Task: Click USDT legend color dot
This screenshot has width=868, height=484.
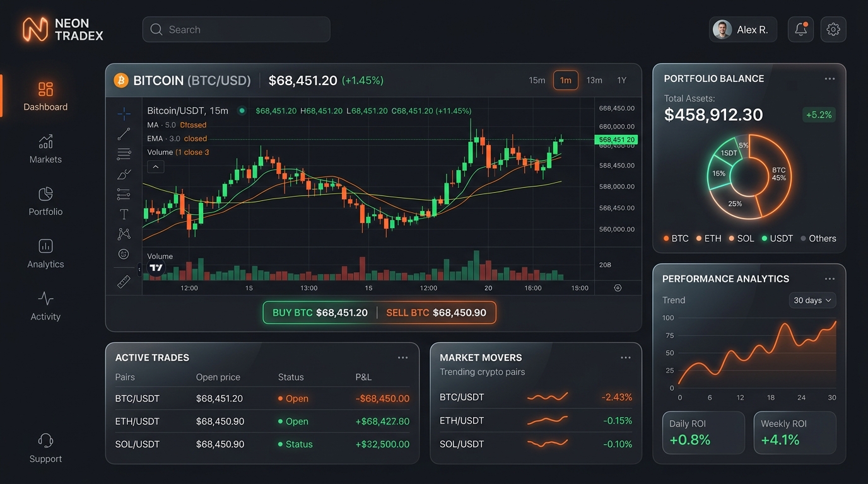Action: point(765,239)
